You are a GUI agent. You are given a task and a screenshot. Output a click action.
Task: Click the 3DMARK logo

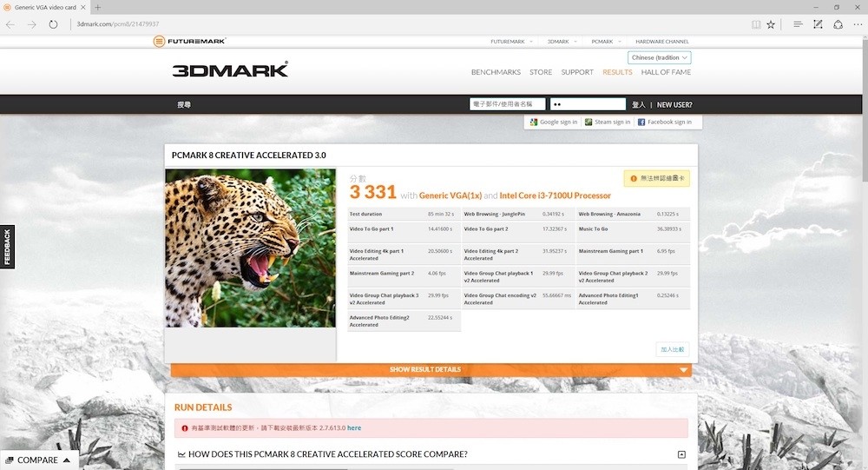point(230,70)
